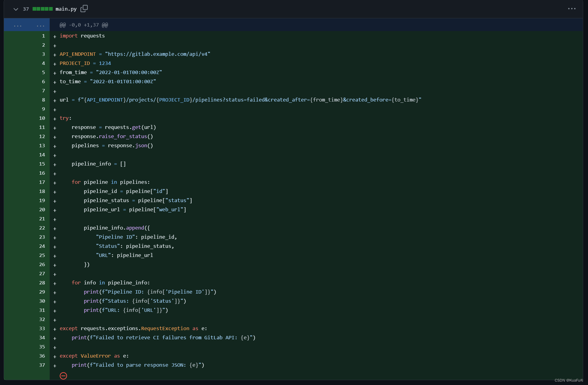Click the 37 changed lines count

click(26, 9)
